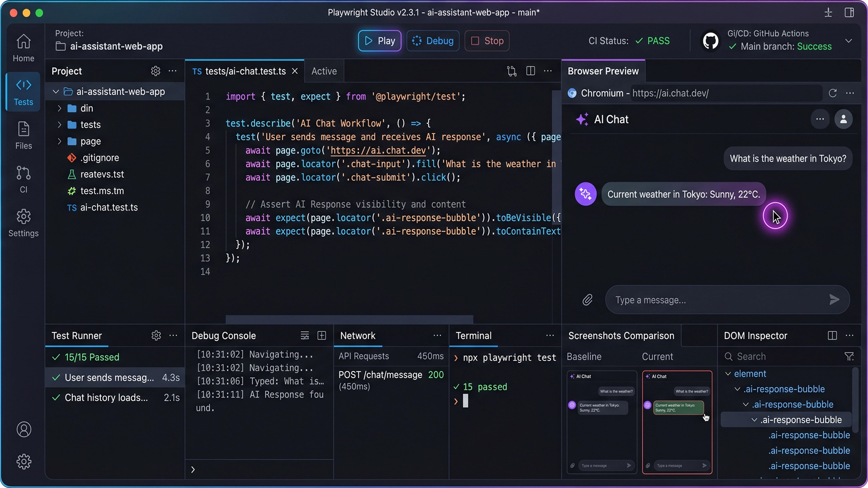Reload the Chromium browser preview
Screen dimensions: 868x488
pyautogui.click(x=833, y=93)
